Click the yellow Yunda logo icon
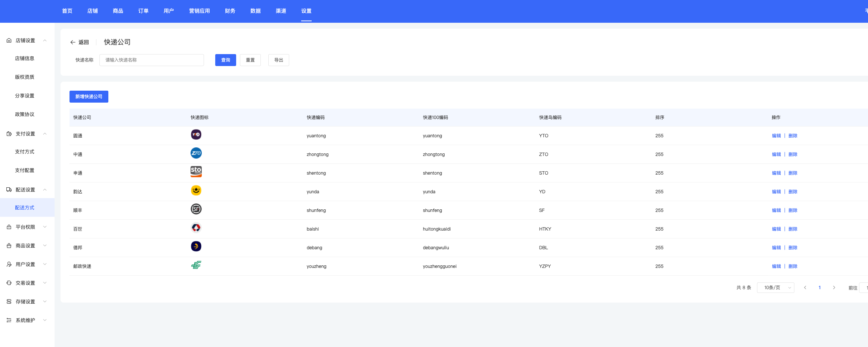 coord(196,191)
